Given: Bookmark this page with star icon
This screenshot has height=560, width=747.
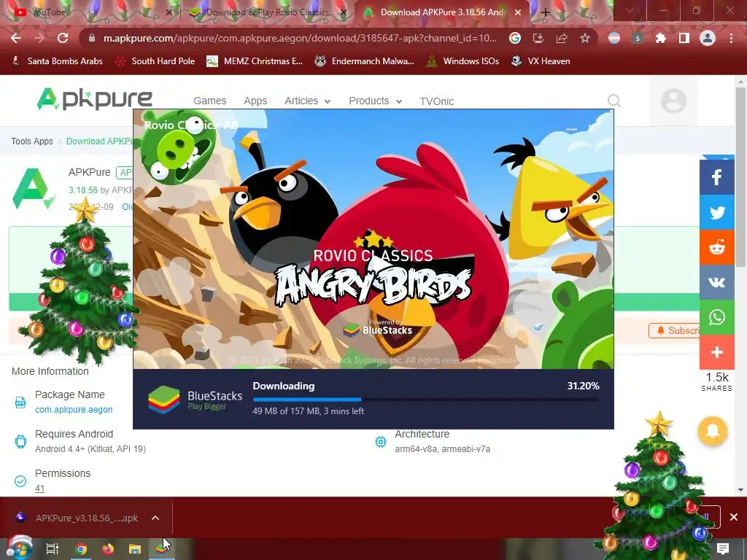Looking at the screenshot, I should pyautogui.click(x=585, y=39).
